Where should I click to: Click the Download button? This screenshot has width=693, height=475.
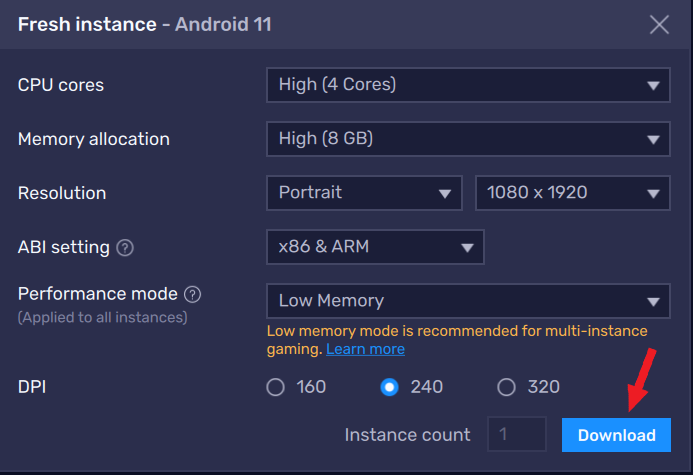point(616,435)
